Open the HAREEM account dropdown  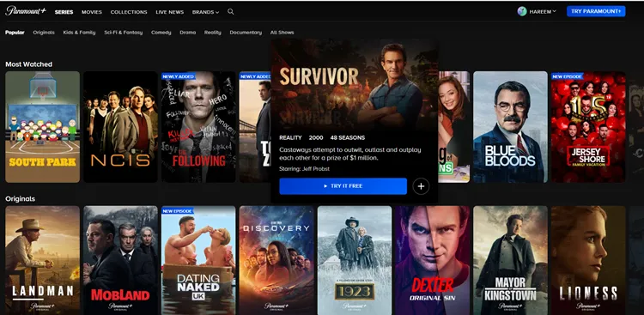542,11
